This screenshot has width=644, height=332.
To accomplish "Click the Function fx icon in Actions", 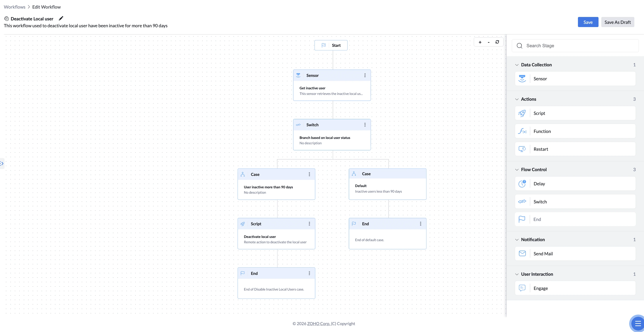I will [x=522, y=131].
